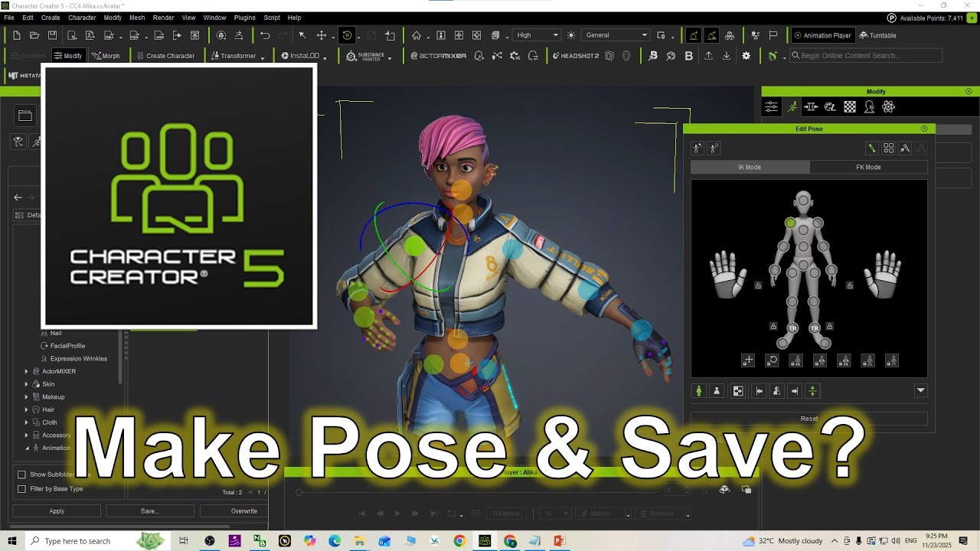Viewport: 980px width, 551px height.
Task: Select the sliders Attribute tab in Modify
Action: (772, 107)
